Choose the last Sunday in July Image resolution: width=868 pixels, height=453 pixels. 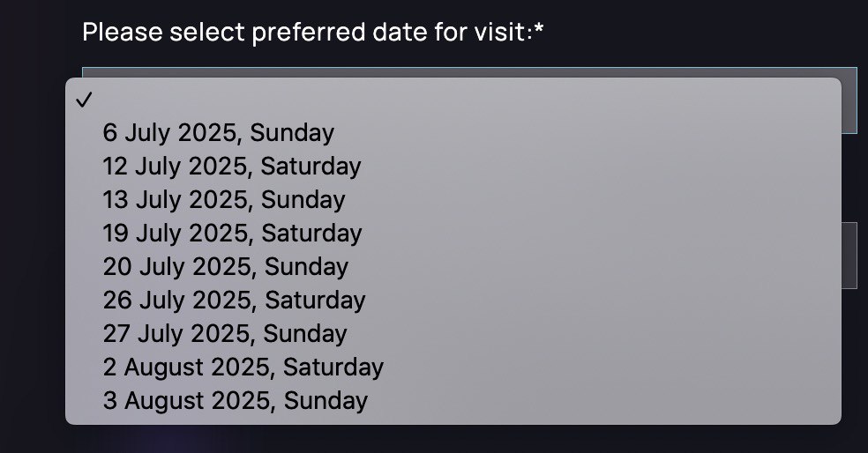click(225, 334)
